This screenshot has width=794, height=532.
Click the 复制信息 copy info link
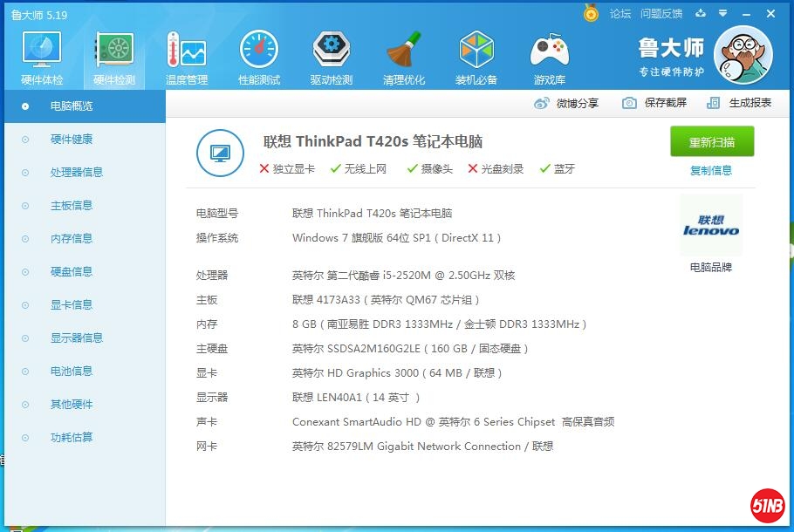coord(712,169)
